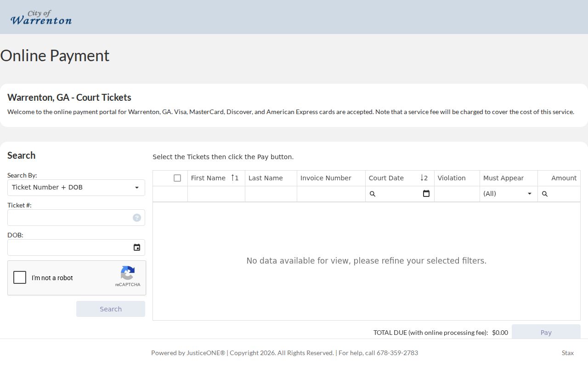The image size is (588, 368).
Task: Click the Court Date filter input
Action: coord(399,194)
